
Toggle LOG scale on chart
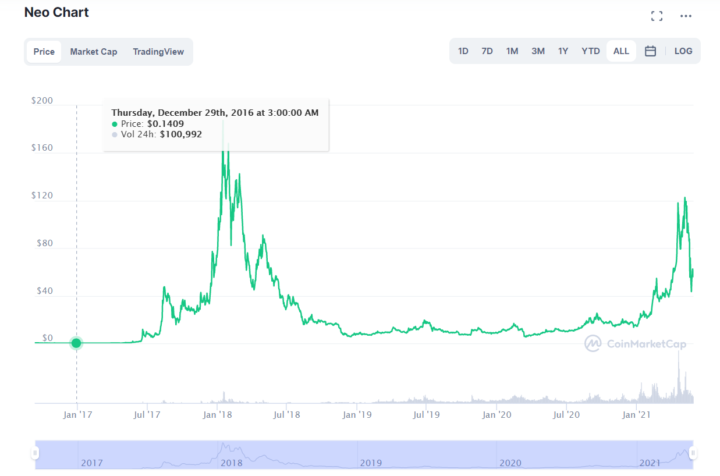(x=683, y=51)
